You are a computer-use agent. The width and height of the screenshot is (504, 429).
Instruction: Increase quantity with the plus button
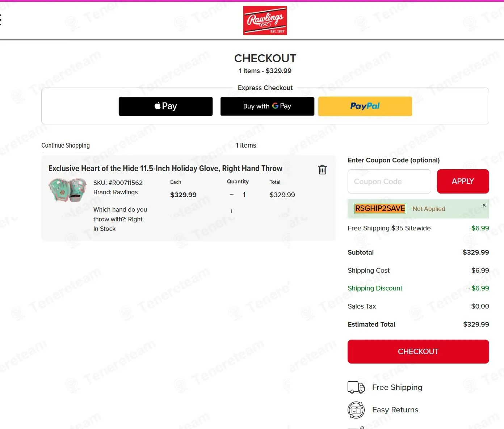click(231, 211)
